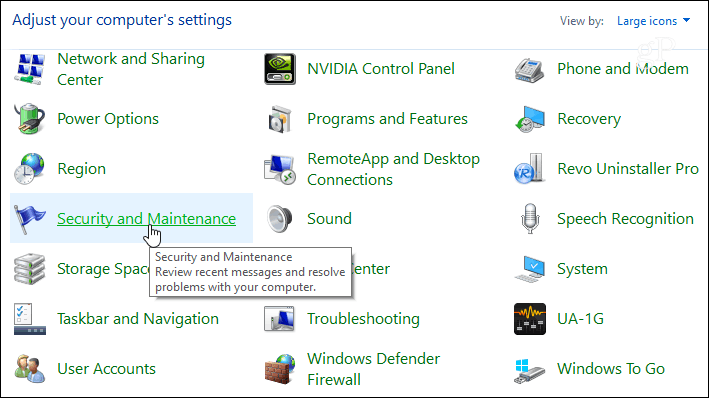
Task: Click the User Accounts people icon
Action: 29,369
